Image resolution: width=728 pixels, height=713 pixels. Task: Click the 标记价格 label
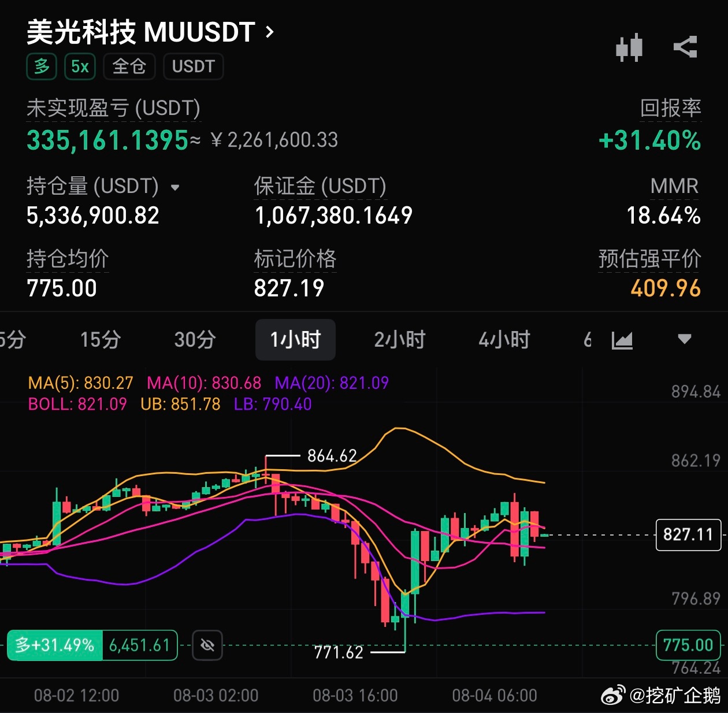[295, 259]
